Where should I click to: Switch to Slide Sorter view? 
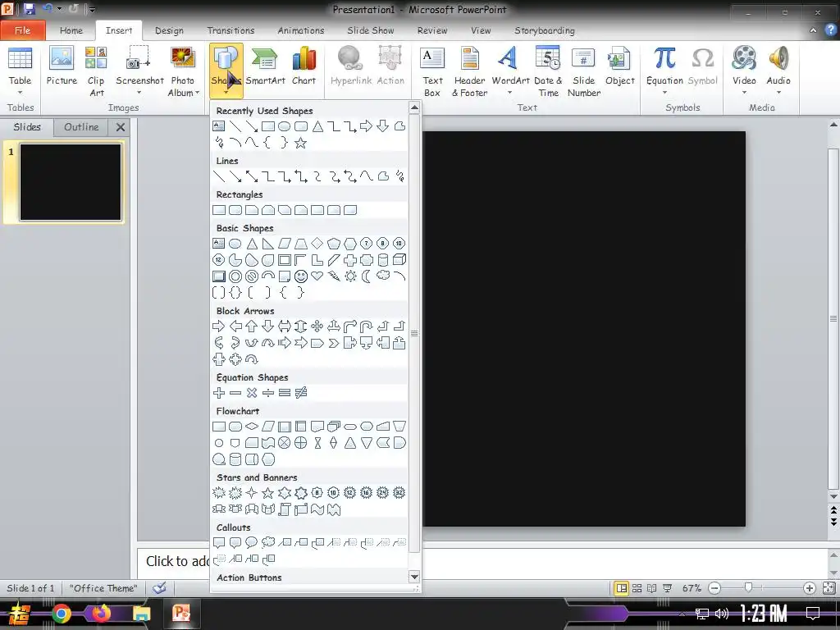[637, 588]
